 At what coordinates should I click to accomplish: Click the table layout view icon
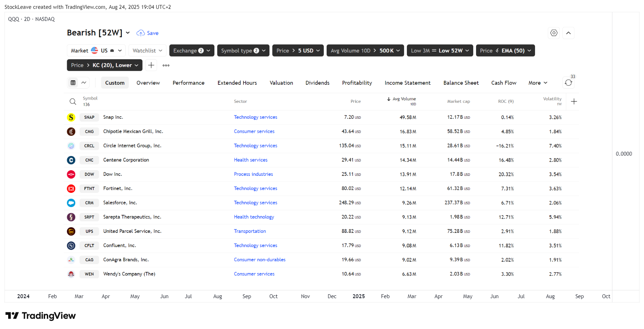(x=73, y=83)
